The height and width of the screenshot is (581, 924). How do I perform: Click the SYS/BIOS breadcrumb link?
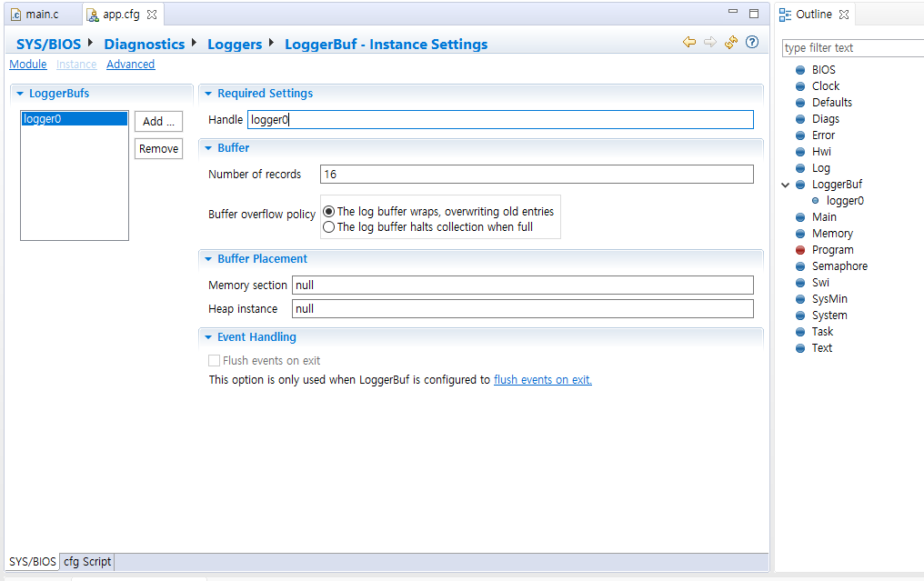click(48, 45)
